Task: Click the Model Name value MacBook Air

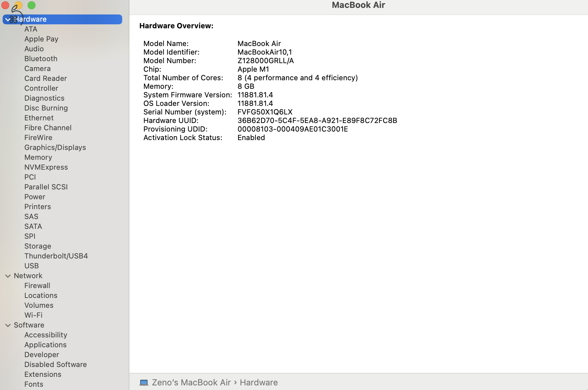Action: point(259,44)
